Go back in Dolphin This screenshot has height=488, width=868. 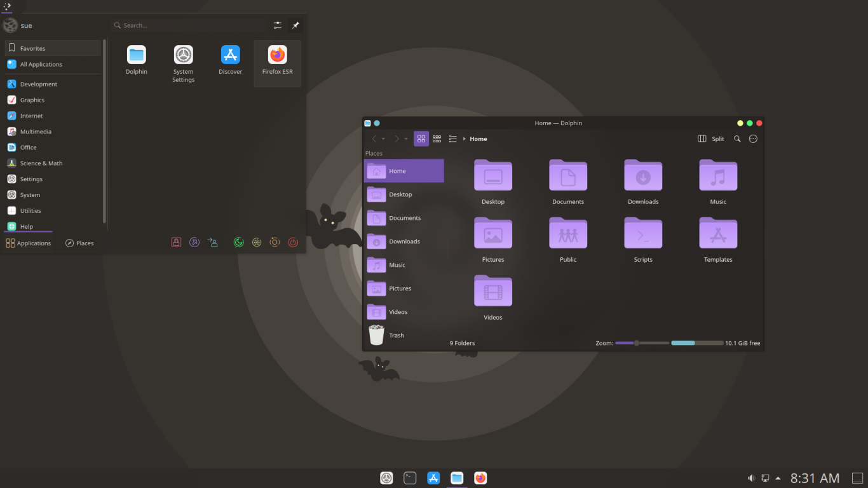pyautogui.click(x=374, y=139)
